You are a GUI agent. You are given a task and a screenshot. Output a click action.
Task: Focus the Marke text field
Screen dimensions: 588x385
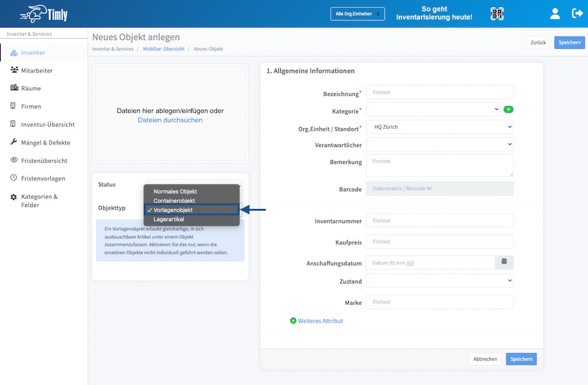click(440, 302)
